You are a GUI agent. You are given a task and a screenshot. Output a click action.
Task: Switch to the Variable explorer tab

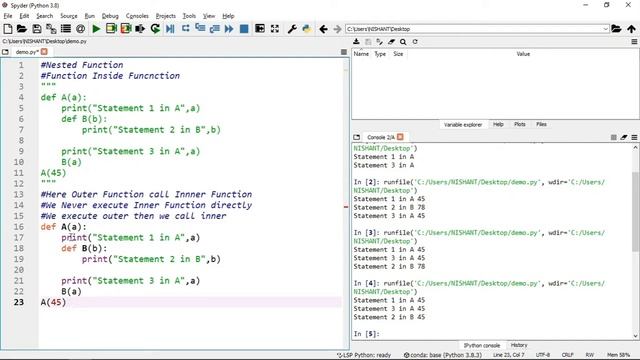coord(463,124)
